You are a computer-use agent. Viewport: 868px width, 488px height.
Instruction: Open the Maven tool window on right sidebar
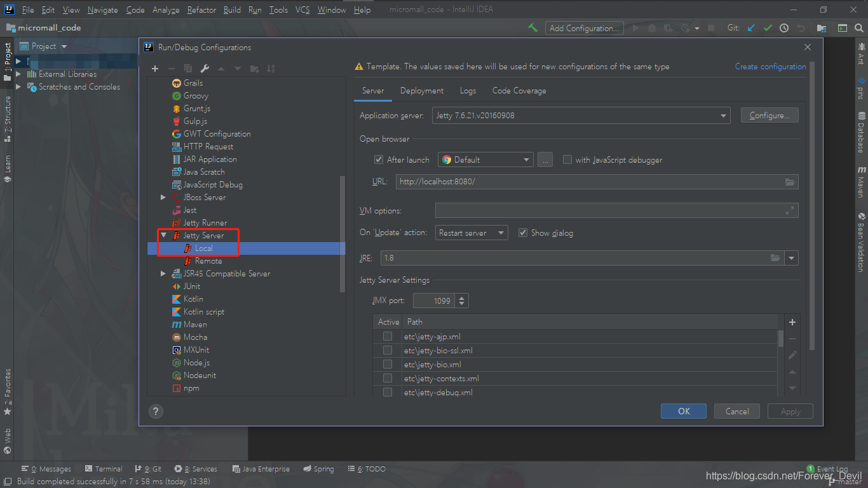862,182
